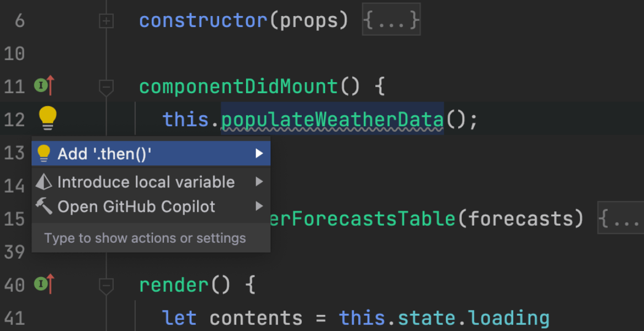Collapse render() using its minus fold marker
This screenshot has width=644, height=331.
[105, 285]
